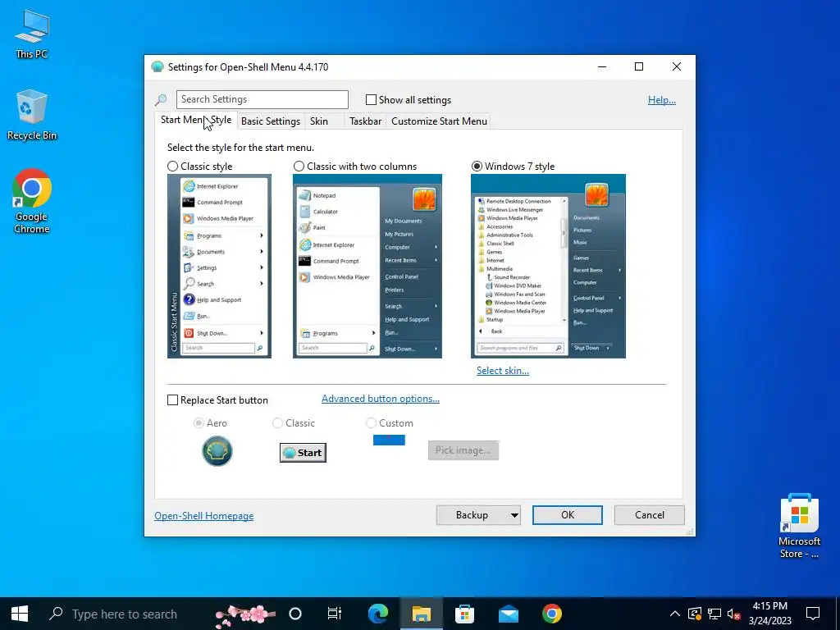
Task: Launch Chrome from the taskbar
Action: (552, 614)
